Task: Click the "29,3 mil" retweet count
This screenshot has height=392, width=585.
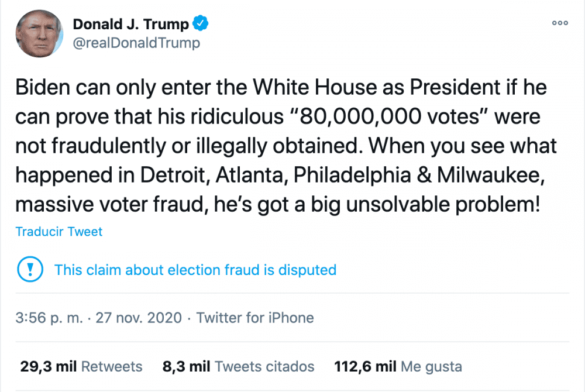Action: (48, 367)
